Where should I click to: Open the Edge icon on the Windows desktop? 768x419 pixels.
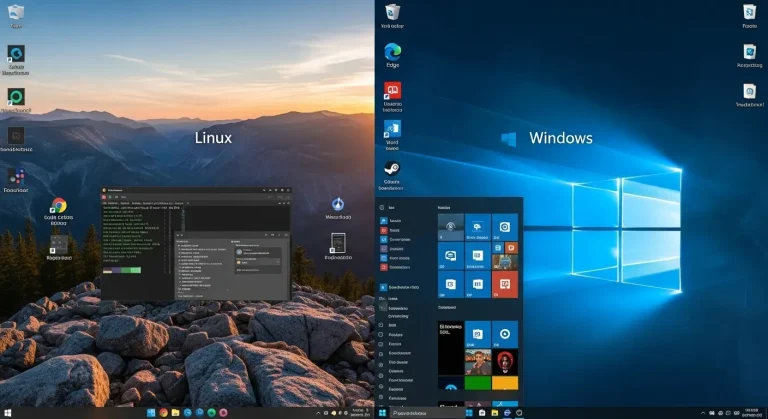(x=392, y=52)
